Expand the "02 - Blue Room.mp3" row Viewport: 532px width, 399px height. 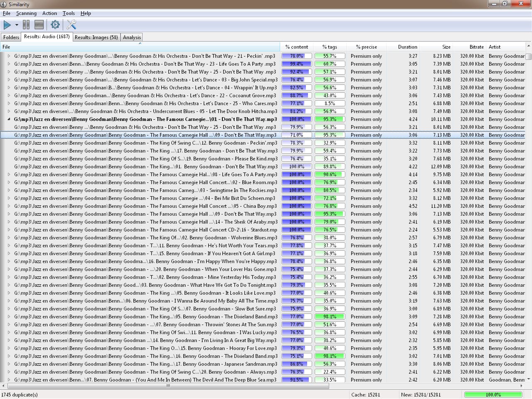click(x=9, y=182)
